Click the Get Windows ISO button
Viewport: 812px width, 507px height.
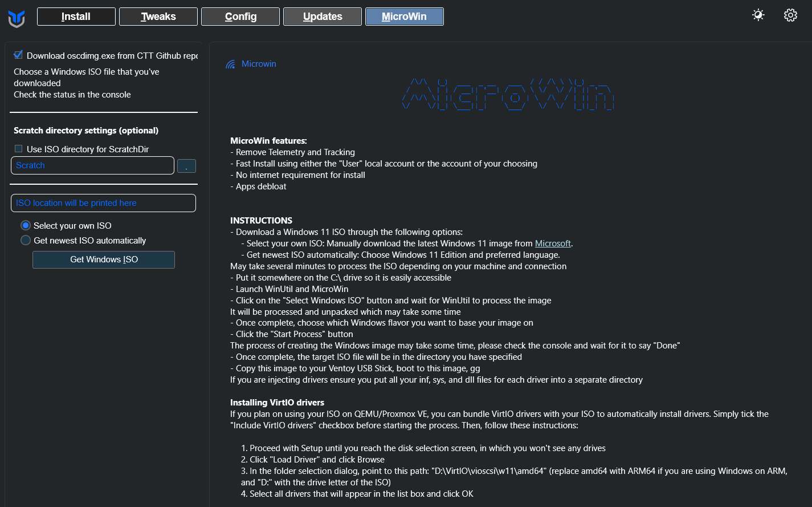tap(104, 259)
